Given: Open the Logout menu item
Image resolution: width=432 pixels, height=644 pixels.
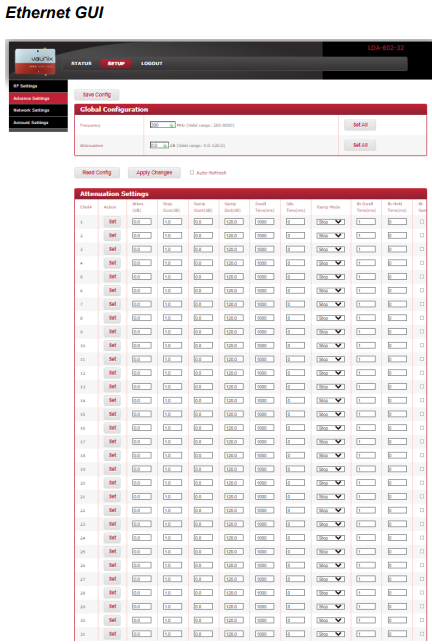Looking at the screenshot, I should (152, 64).
